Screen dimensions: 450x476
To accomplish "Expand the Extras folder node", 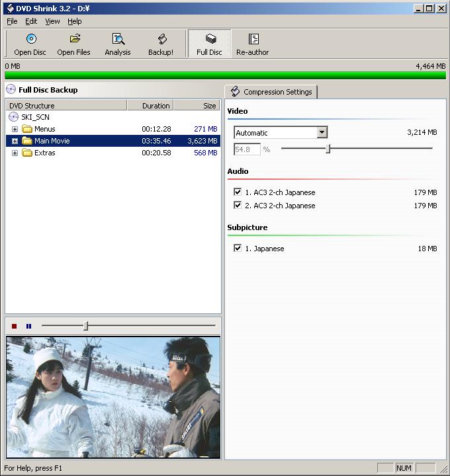I will click(15, 153).
